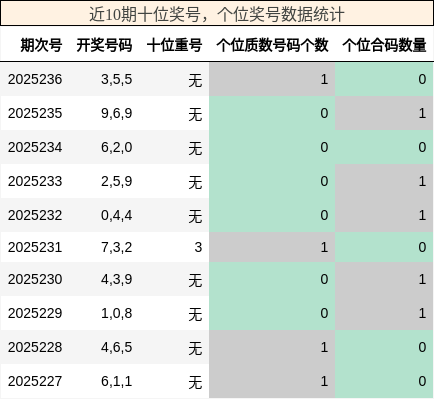The width and height of the screenshot is (434, 399).
Task: Click issue number 2025229
Action: pos(35,313)
